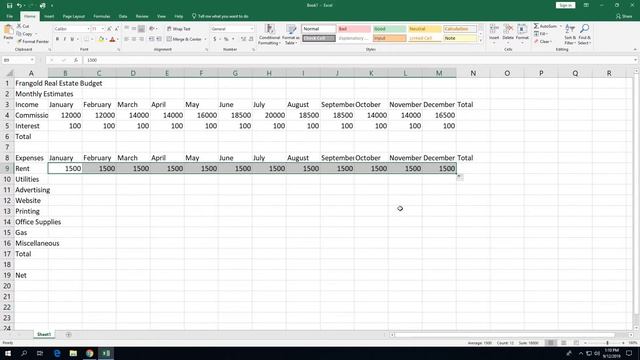This screenshot has width=640, height=360.
Task: Center text horizontally in cells
Action: [134, 39]
